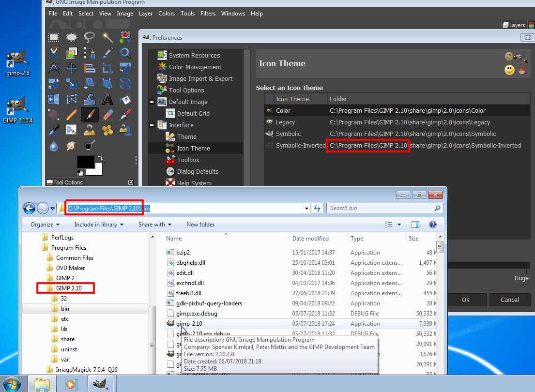Open the Colors menu
Image resolution: width=535 pixels, height=392 pixels.
pos(167,13)
